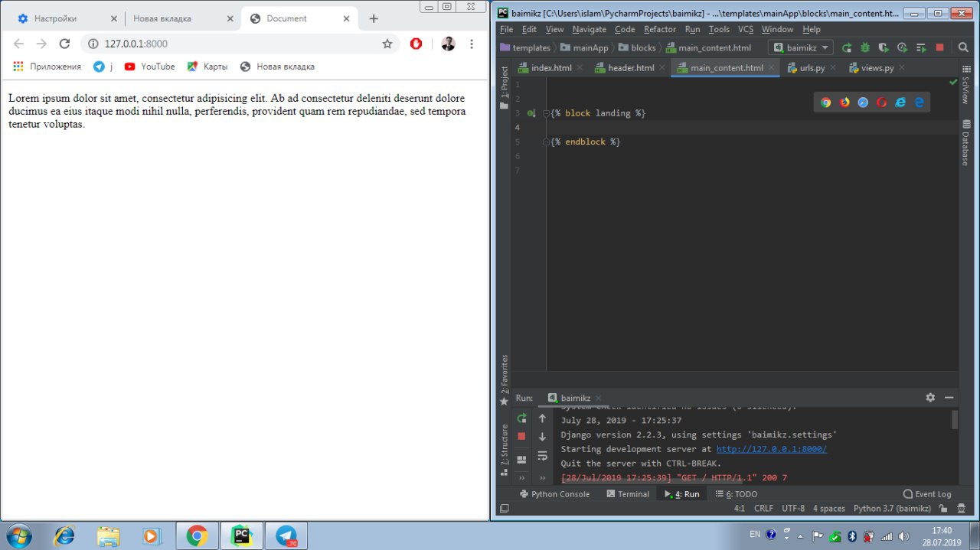Click green inspection checkmark in editor

tap(953, 81)
